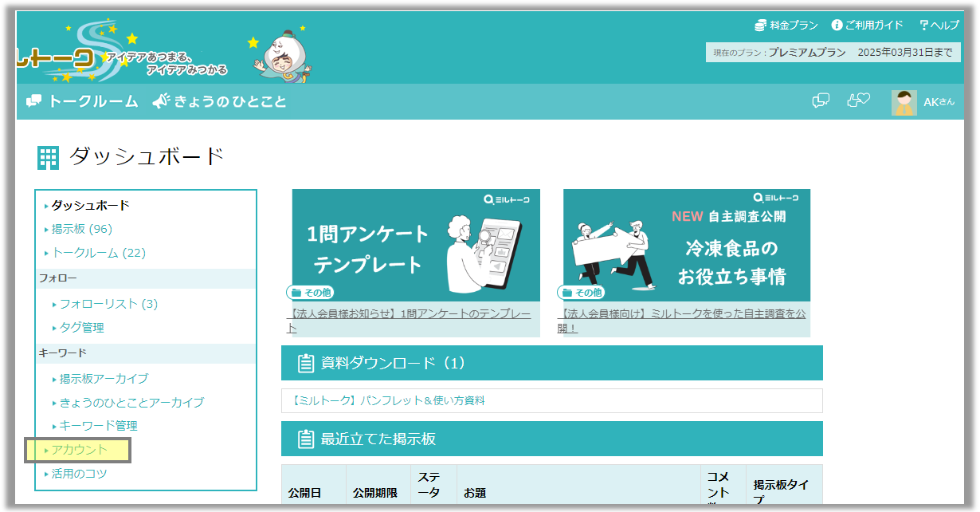Image resolution: width=980 pixels, height=512 pixels.
Task: Click the dashboard grid icon beside the page title
Action: [x=48, y=158]
